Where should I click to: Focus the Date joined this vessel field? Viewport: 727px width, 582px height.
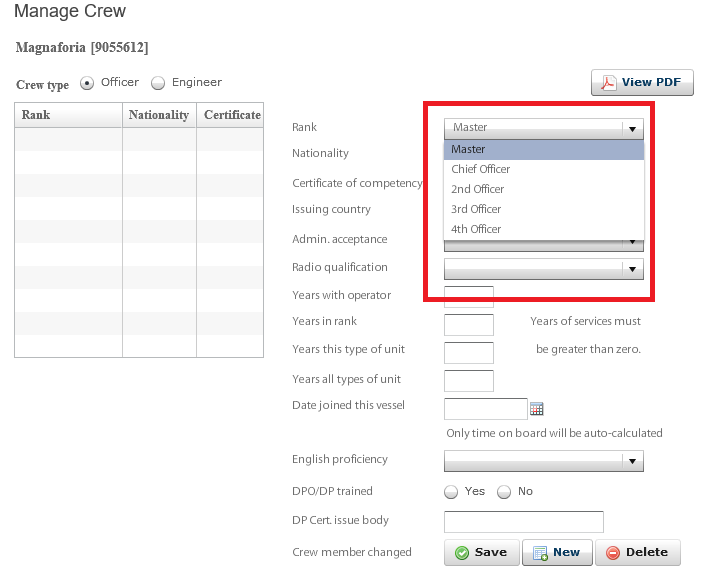coord(485,409)
